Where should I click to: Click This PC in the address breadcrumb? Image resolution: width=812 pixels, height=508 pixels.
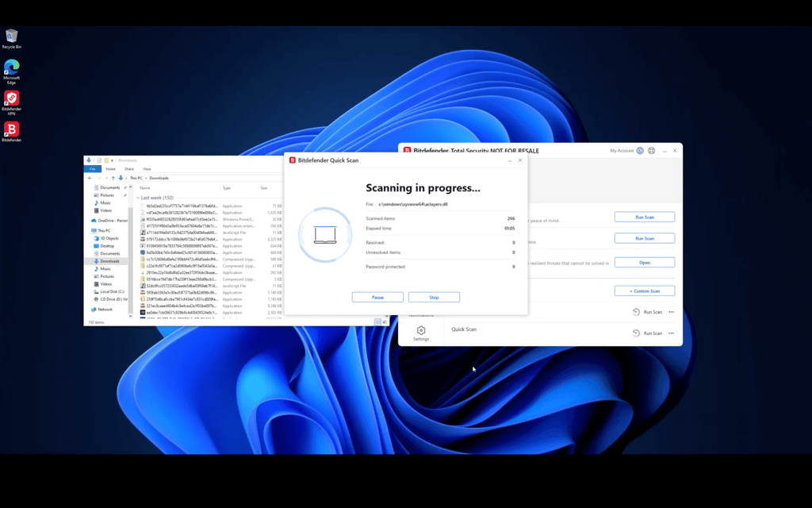tap(136, 178)
